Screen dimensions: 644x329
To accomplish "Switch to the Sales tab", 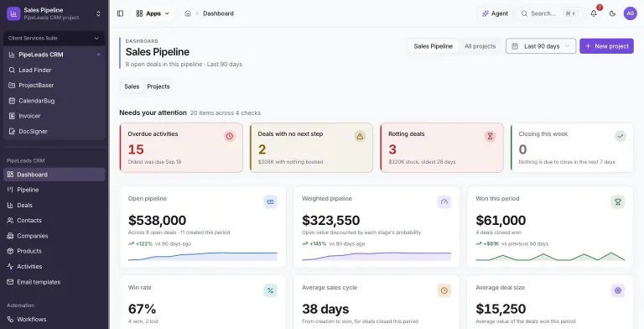I will tap(132, 86).
